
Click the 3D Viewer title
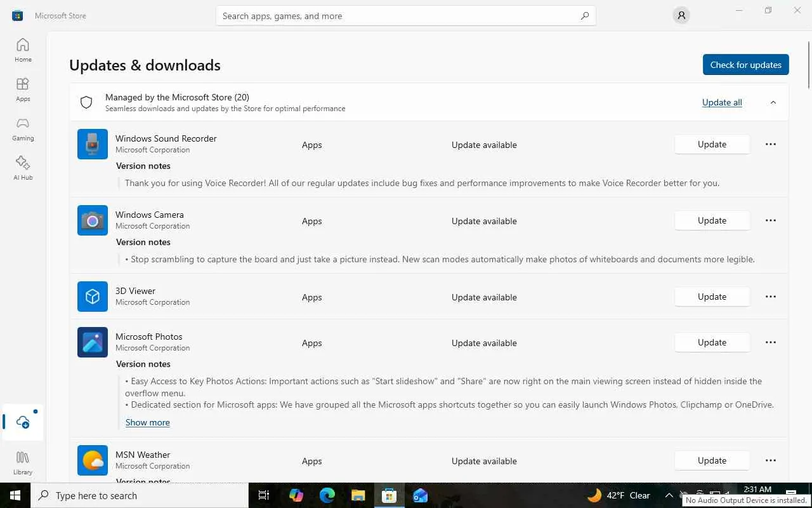(135, 291)
